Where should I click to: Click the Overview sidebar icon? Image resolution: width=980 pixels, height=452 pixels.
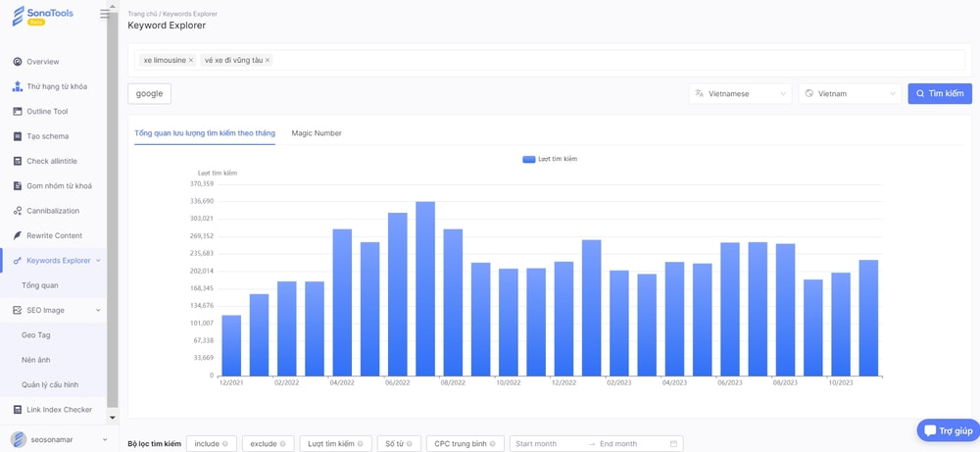(18, 62)
